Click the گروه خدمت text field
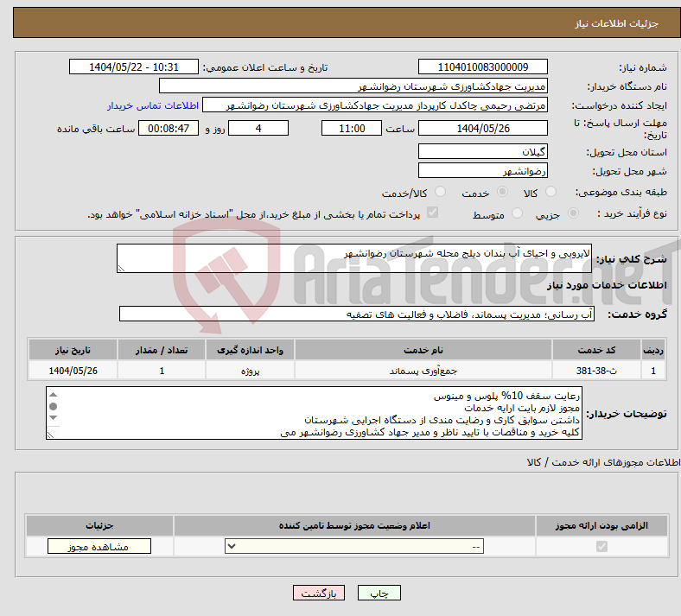This screenshot has width=681, height=616. coord(356,314)
